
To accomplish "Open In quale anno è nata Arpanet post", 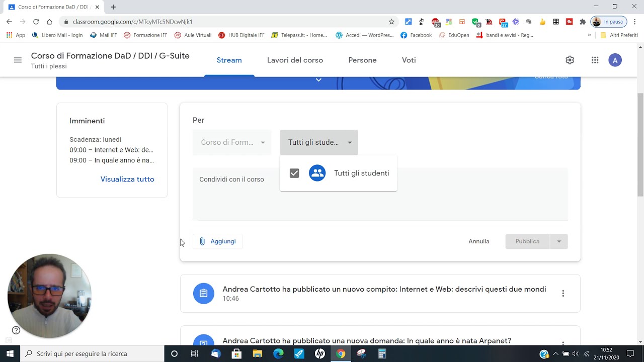I will [380, 336].
